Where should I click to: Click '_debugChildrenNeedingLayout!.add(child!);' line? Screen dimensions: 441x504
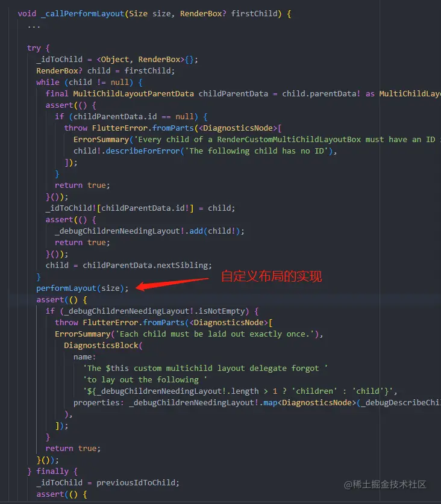click(149, 231)
